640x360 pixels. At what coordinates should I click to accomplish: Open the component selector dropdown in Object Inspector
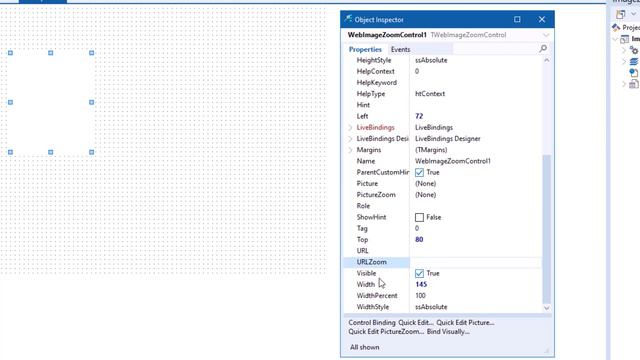(x=546, y=35)
